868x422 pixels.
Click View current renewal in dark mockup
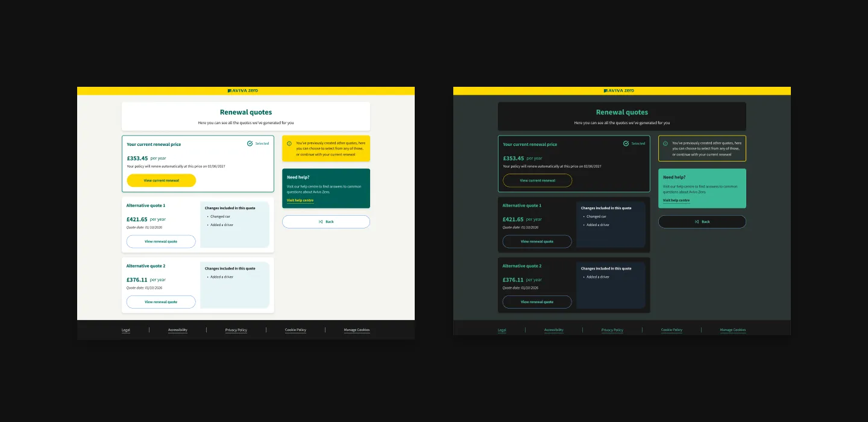(537, 180)
